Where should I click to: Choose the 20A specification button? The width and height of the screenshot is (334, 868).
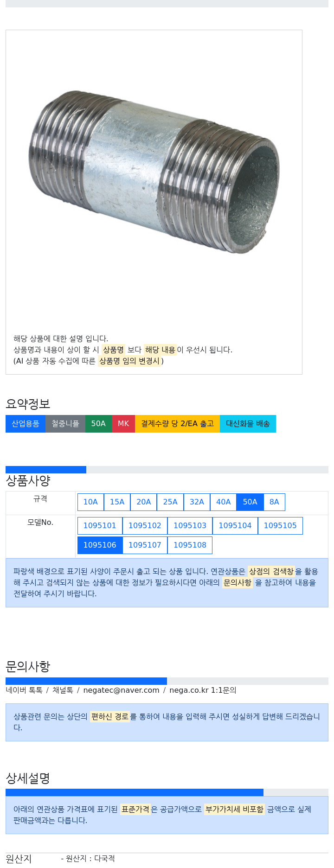(144, 502)
